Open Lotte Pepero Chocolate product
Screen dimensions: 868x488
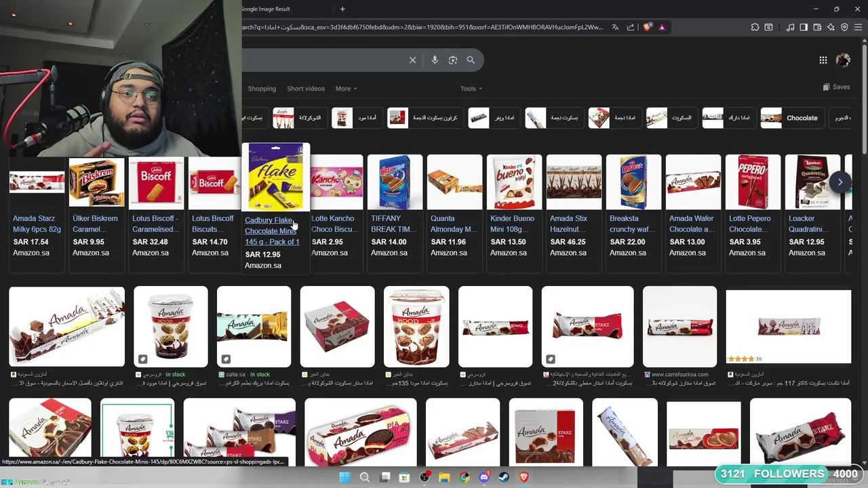tap(750, 224)
